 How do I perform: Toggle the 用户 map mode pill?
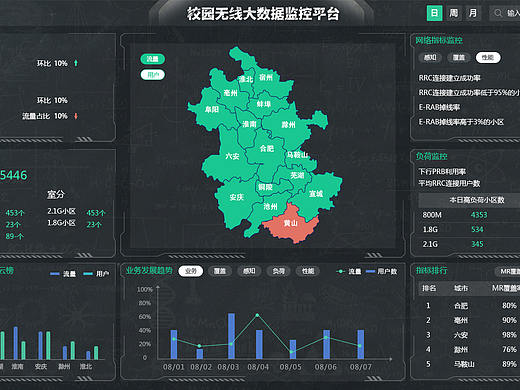pos(153,75)
